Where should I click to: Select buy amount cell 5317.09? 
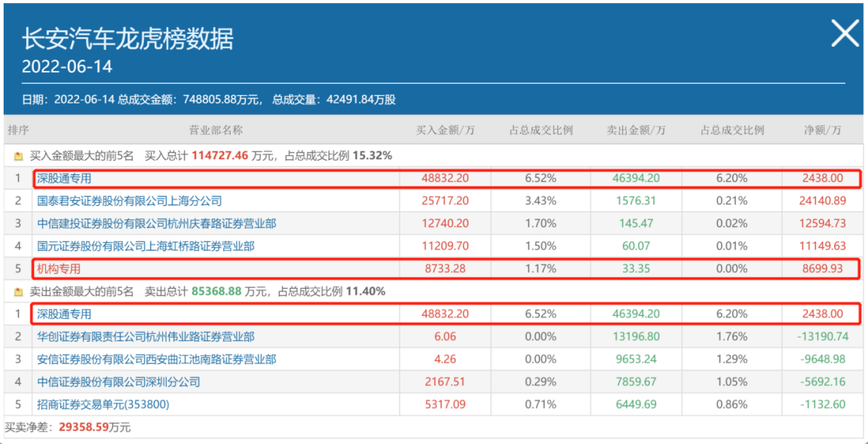pos(446,405)
